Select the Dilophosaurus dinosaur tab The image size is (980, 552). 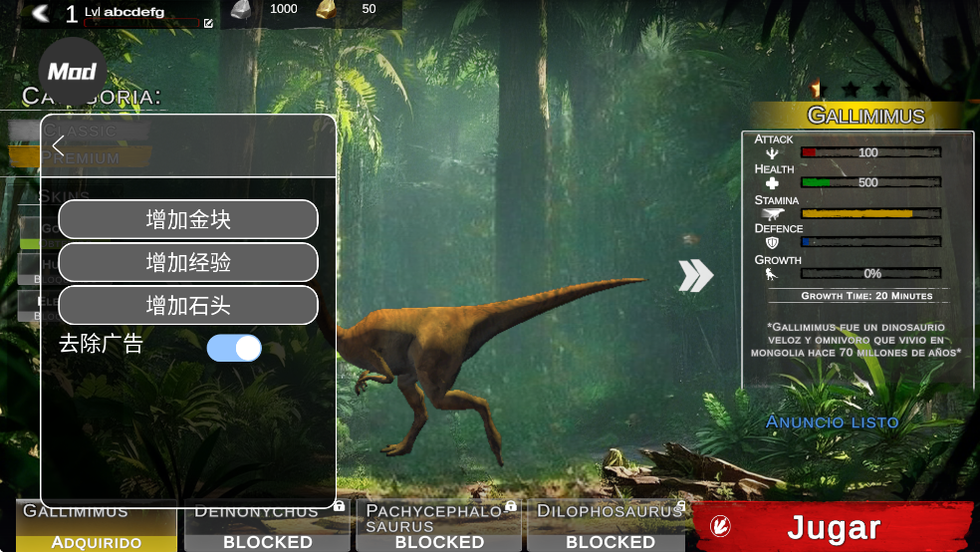(607, 526)
